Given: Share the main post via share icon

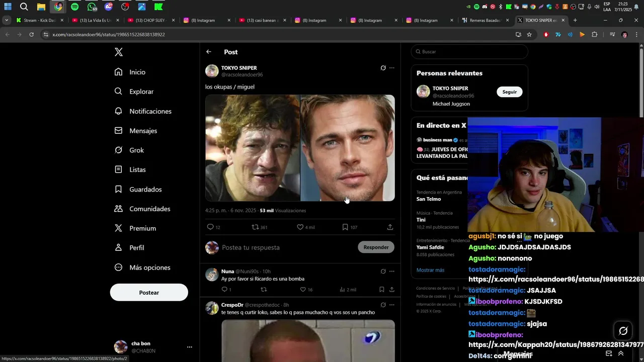Looking at the screenshot, I should 390,227.
